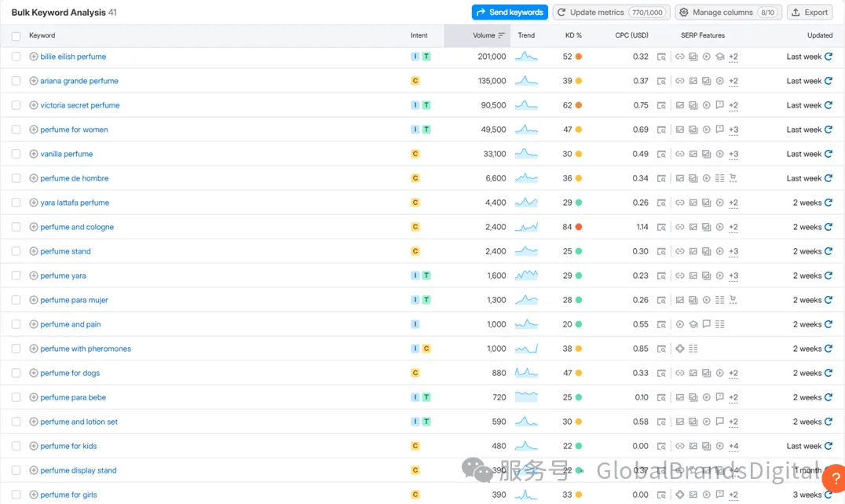845x504 pixels.
Task: Expand +4 SERP features for perfume for kids
Action: pos(733,446)
